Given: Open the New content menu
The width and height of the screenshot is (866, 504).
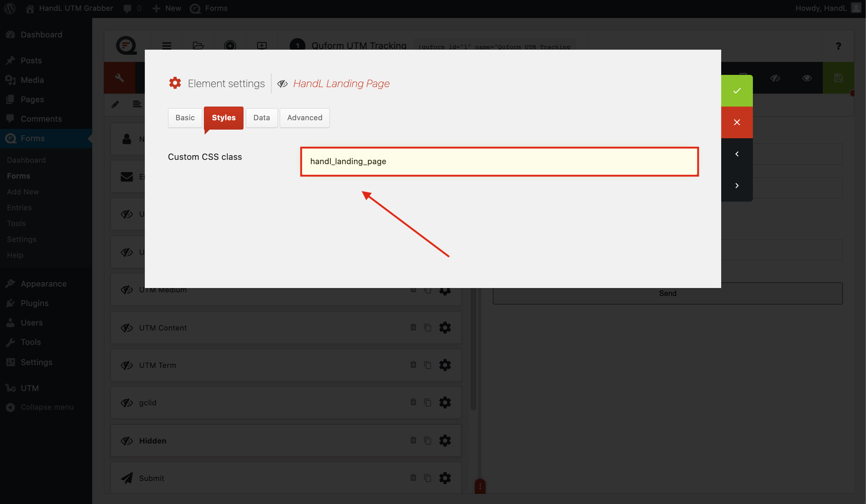Looking at the screenshot, I should point(166,8).
